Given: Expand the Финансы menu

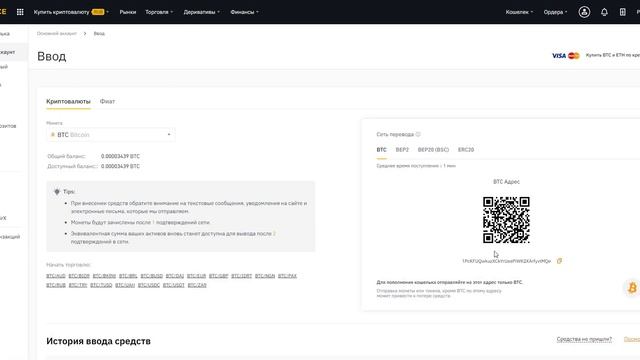Looking at the screenshot, I should (x=244, y=12).
